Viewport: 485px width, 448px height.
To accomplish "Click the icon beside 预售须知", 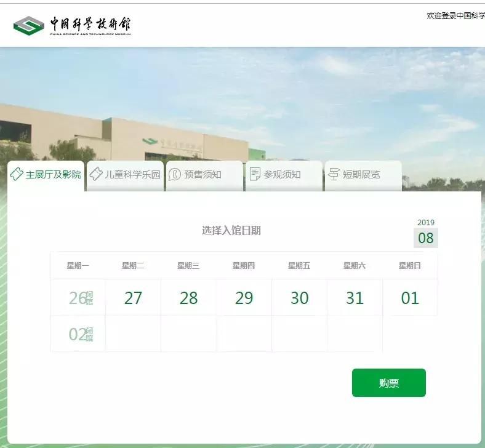I will tap(175, 174).
